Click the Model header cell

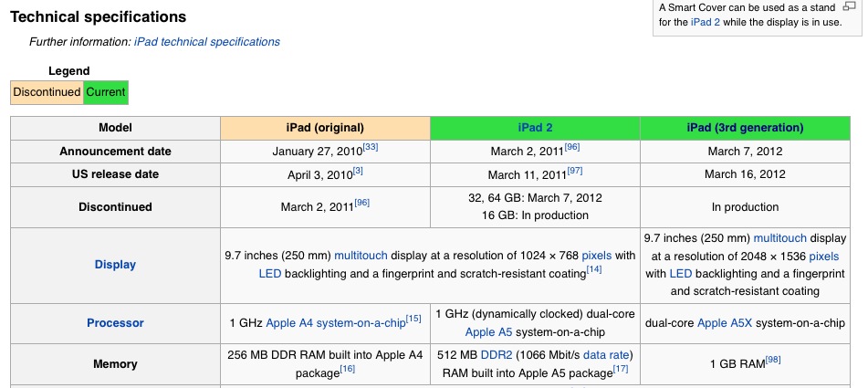(x=115, y=128)
